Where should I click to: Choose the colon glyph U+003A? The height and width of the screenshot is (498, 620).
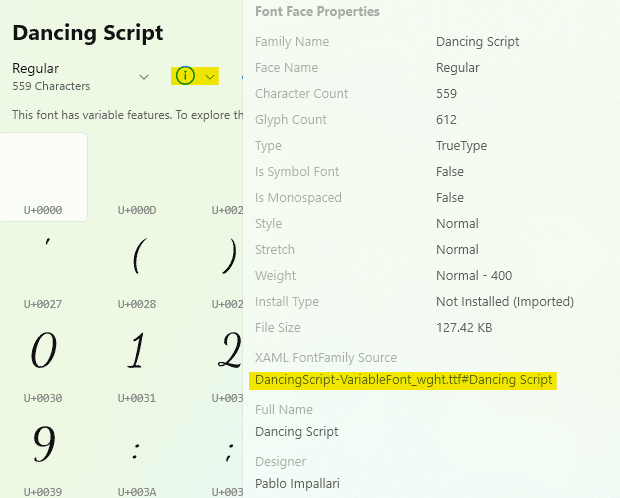coord(137,446)
